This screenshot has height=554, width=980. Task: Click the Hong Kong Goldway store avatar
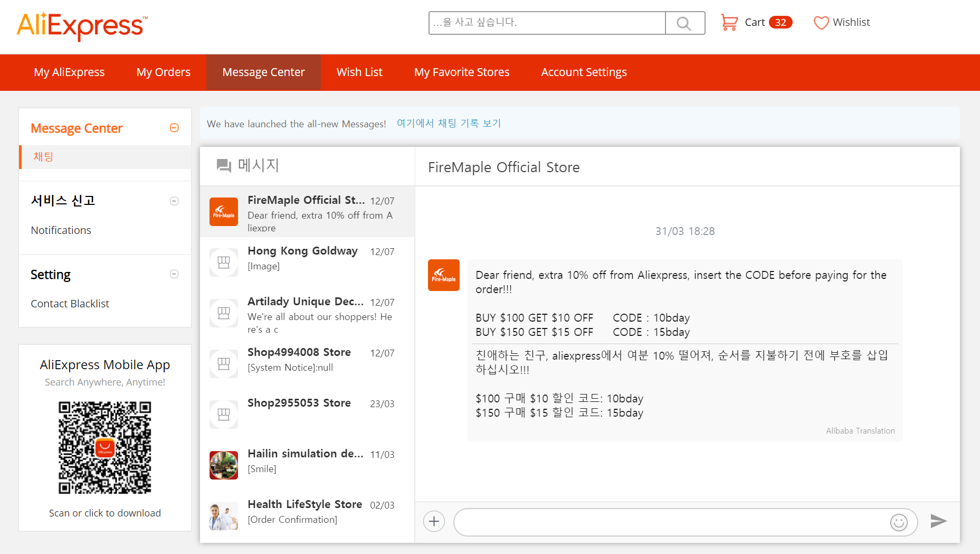[x=224, y=262]
